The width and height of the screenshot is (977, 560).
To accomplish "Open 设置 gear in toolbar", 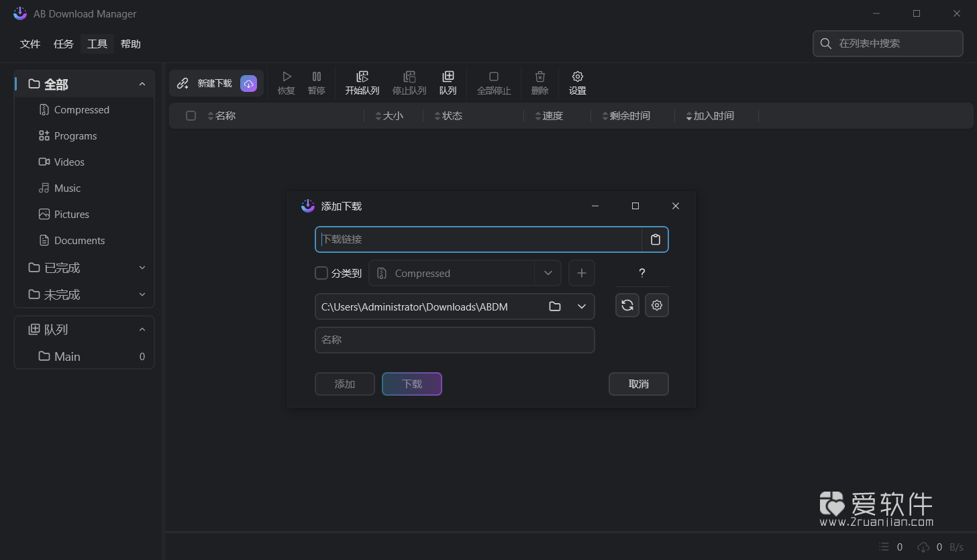I will (x=578, y=76).
